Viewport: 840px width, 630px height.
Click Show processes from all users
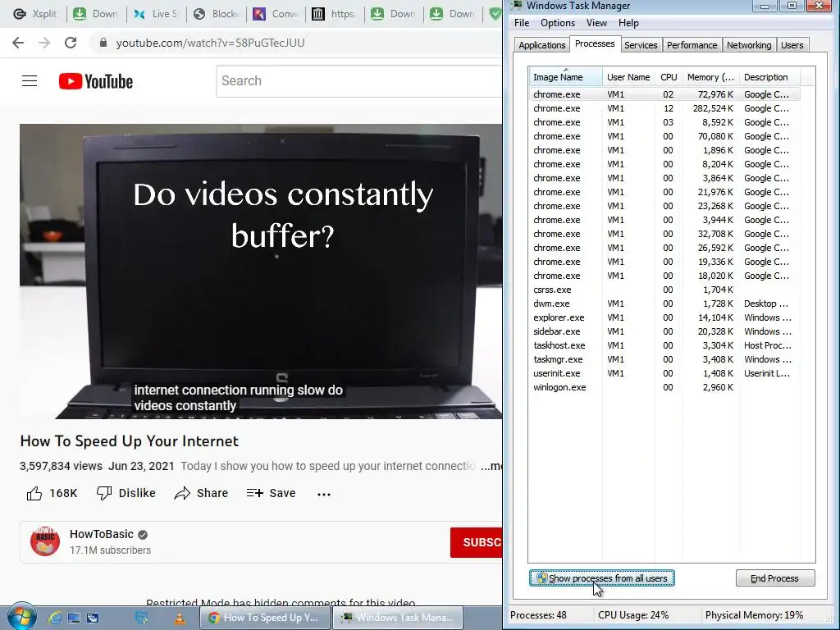point(602,578)
